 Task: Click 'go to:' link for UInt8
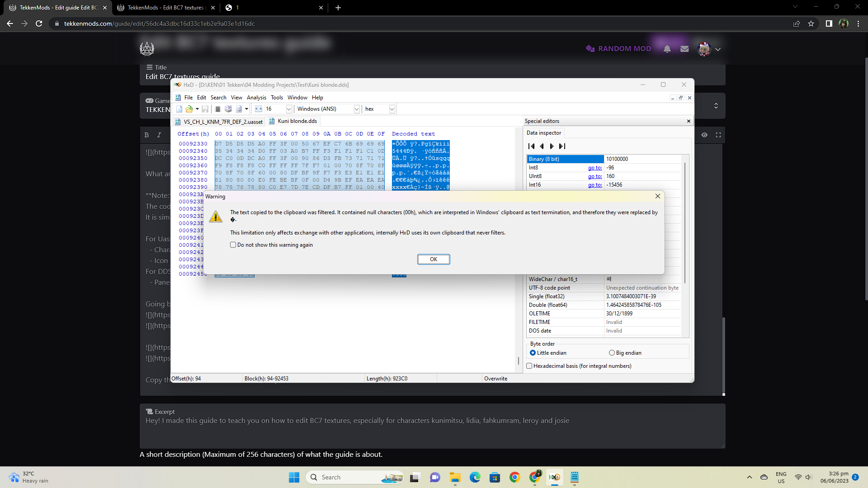(x=595, y=176)
